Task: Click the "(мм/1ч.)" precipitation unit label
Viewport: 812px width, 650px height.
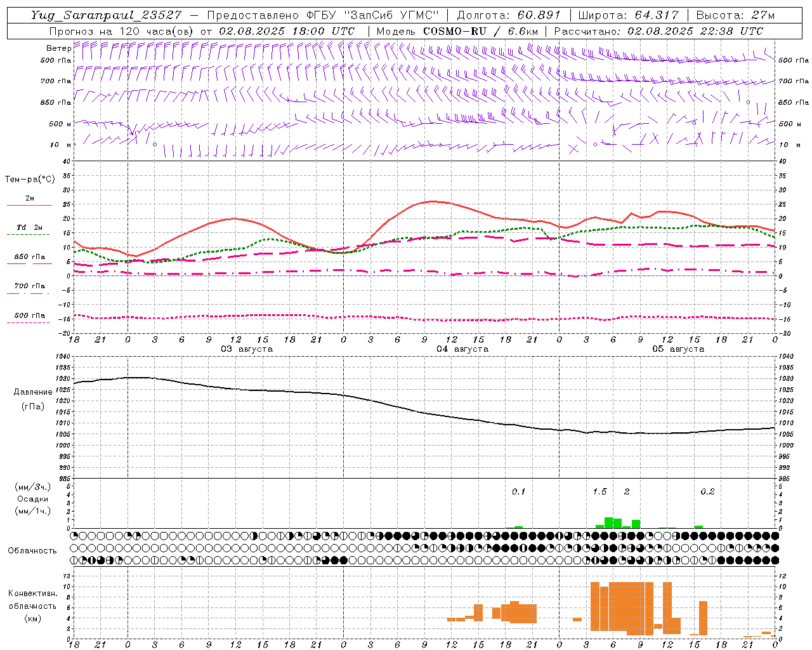Action: [x=33, y=511]
